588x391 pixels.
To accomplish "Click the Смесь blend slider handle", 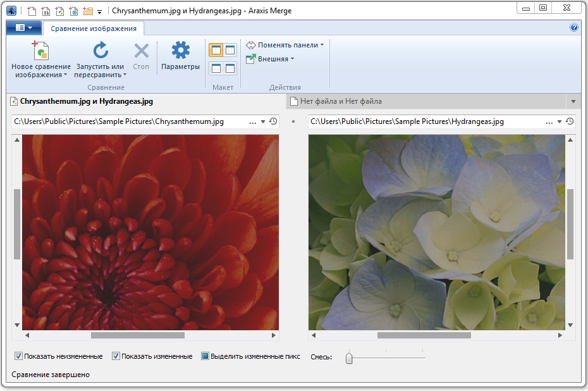I will 349,357.
